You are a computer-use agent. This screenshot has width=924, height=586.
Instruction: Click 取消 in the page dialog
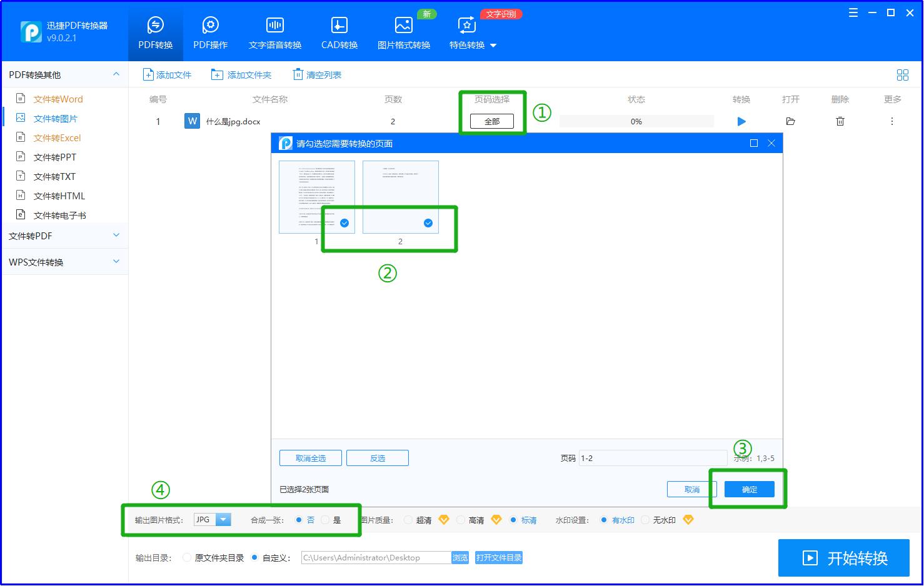[x=692, y=489]
